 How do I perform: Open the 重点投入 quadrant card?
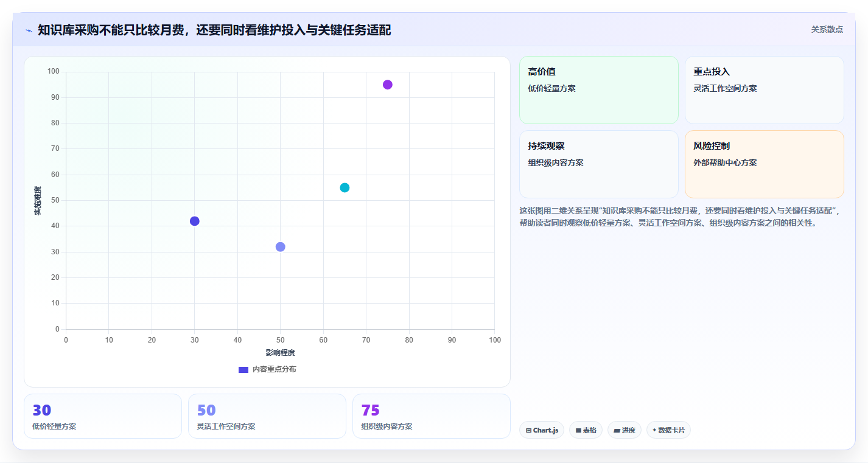pos(765,90)
